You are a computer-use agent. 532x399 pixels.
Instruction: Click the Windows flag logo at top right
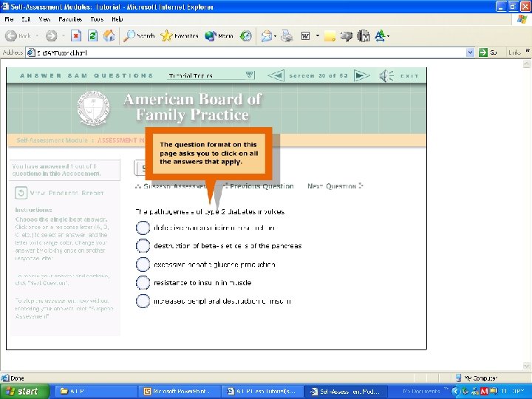522,19
